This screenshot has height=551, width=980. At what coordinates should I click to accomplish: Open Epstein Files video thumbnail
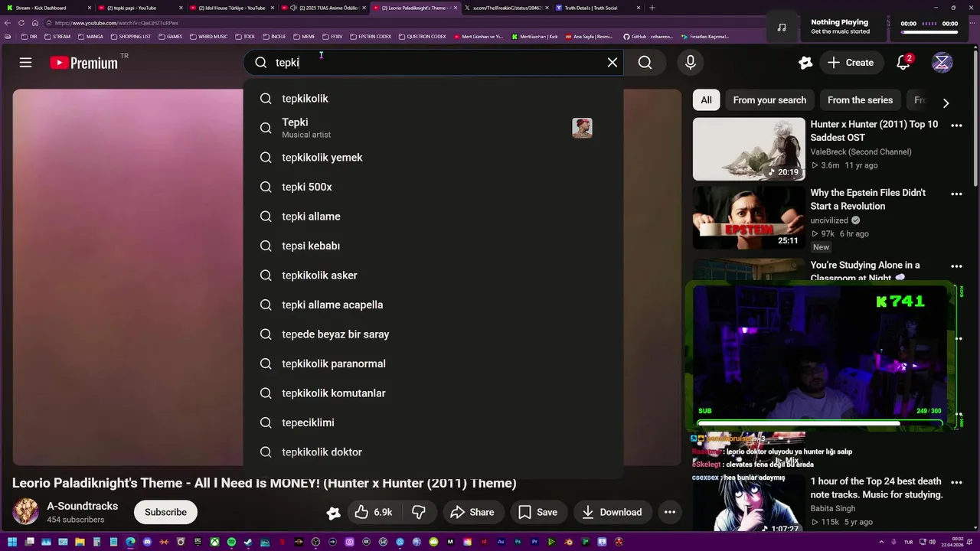pos(749,217)
